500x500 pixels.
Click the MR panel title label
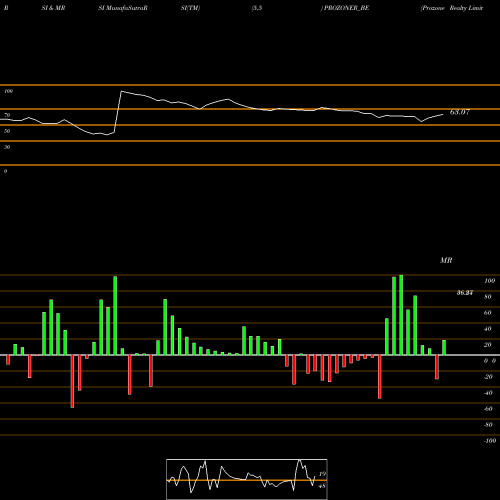446,260
